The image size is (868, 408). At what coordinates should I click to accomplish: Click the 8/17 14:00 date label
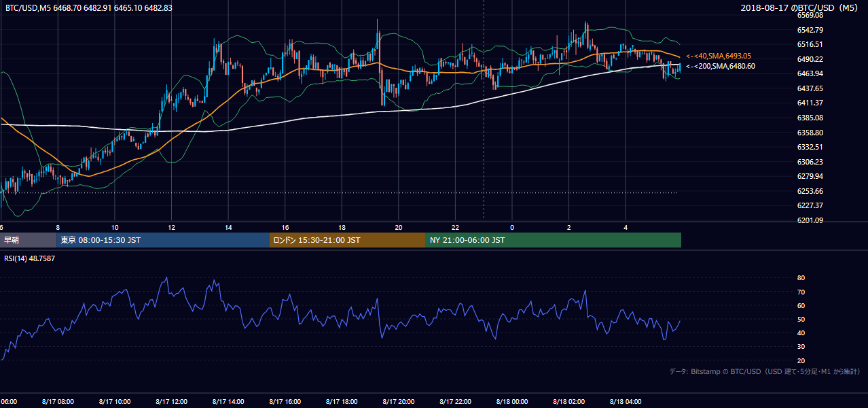pos(228,402)
